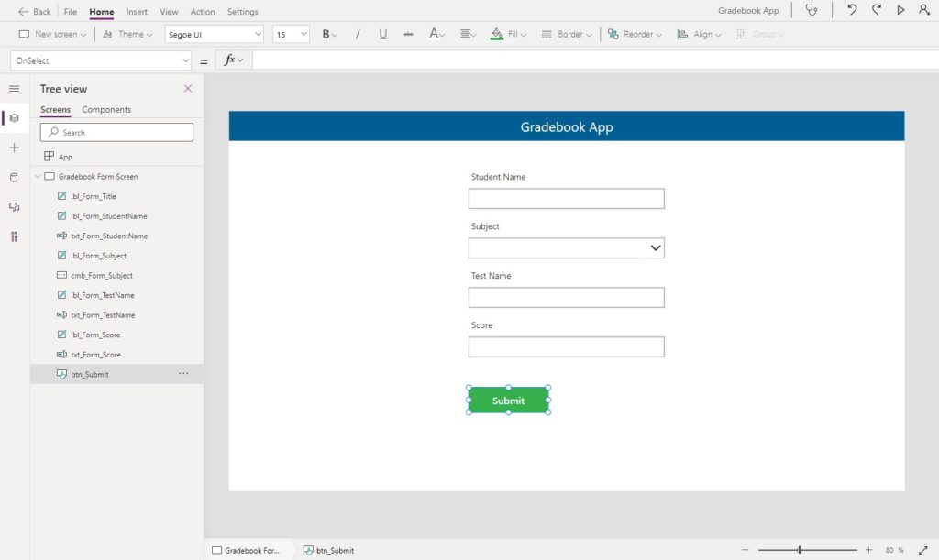This screenshot has width=939, height=560.
Task: Open the Data sources sidebar icon
Action: [x=15, y=177]
